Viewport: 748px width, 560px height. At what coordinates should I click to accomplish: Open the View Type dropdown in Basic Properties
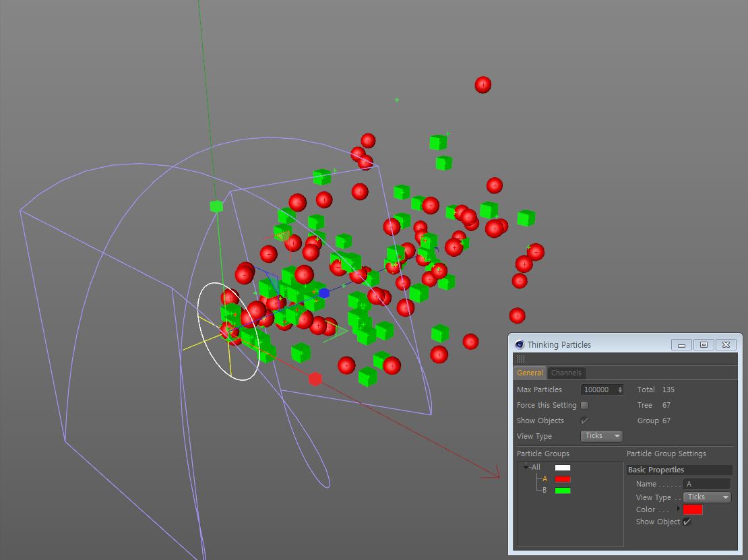(707, 497)
